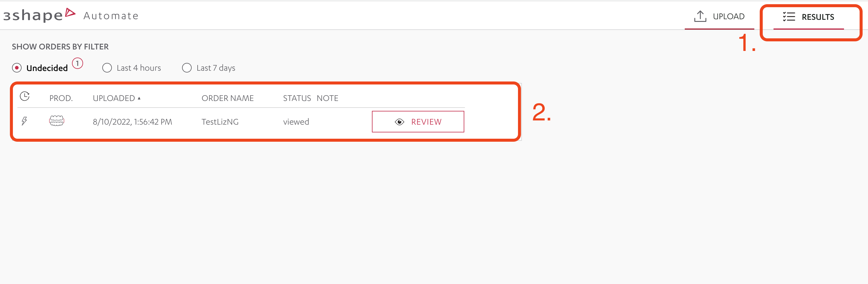
Task: Open the 3shape logo home link
Action: (39, 15)
